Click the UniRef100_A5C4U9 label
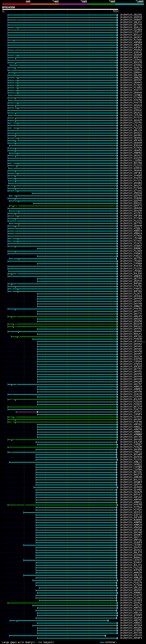The width and height of the screenshot is (146, 644). (x=131, y=140)
